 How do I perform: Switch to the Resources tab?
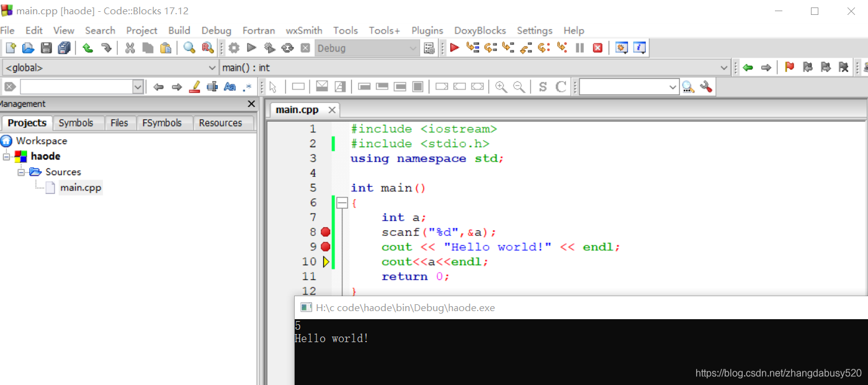point(220,123)
